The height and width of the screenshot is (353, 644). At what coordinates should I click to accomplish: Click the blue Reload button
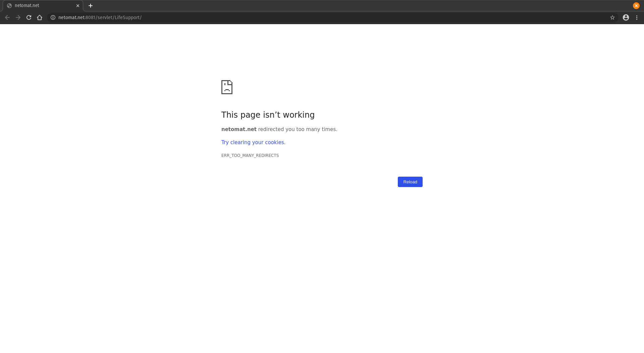point(410,182)
